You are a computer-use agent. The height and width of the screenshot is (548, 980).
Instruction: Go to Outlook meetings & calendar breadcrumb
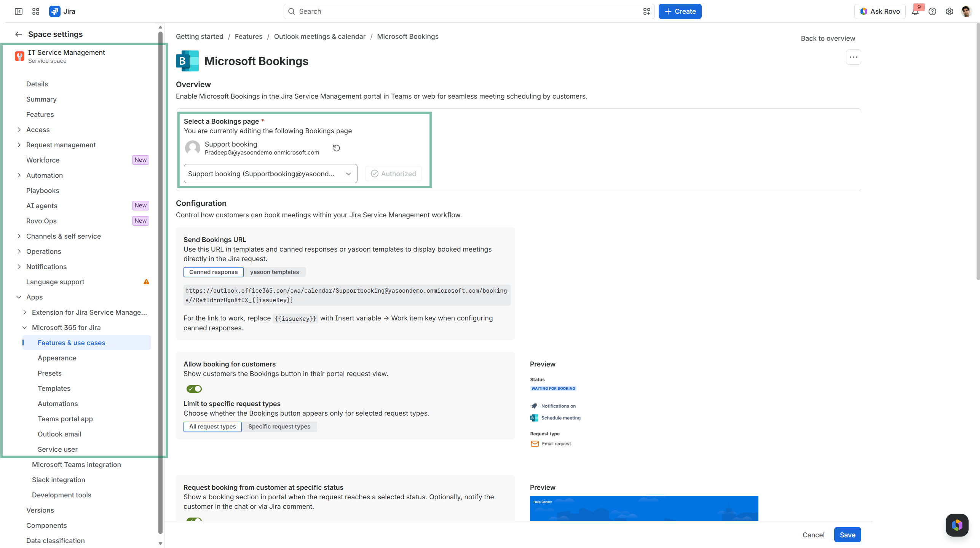click(320, 37)
